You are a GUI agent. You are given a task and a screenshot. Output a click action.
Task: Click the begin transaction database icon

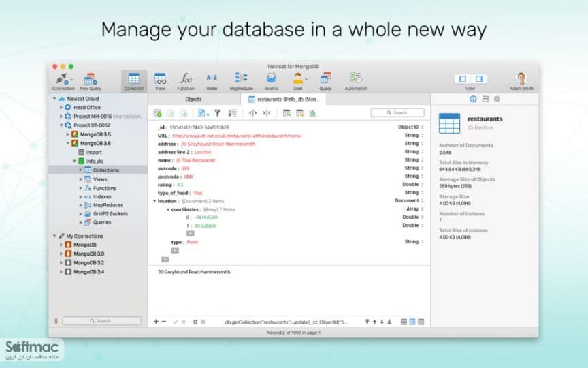coord(157,112)
